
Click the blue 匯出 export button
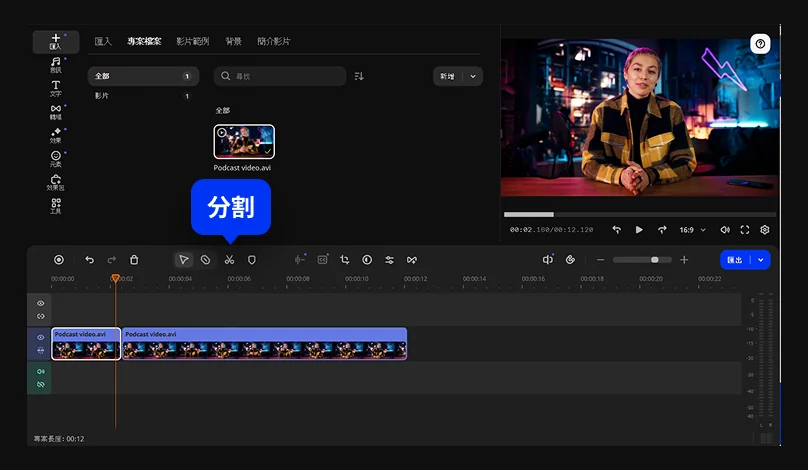735,260
